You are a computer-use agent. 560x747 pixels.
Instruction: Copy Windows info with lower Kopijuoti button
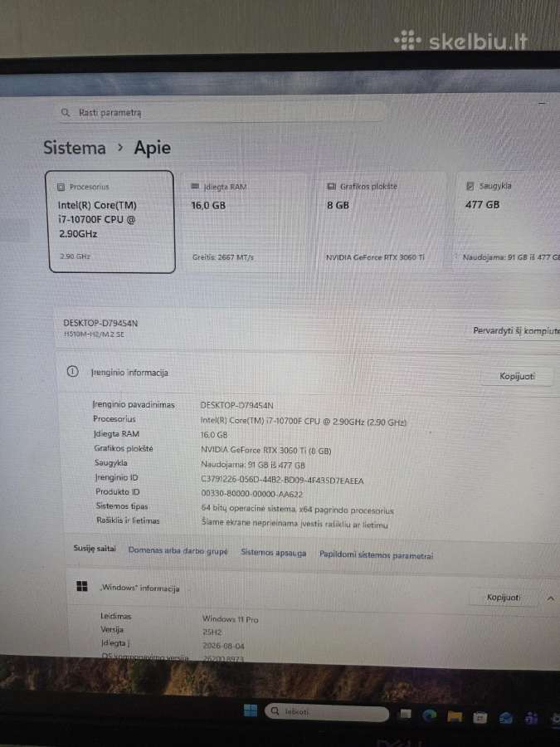(503, 598)
